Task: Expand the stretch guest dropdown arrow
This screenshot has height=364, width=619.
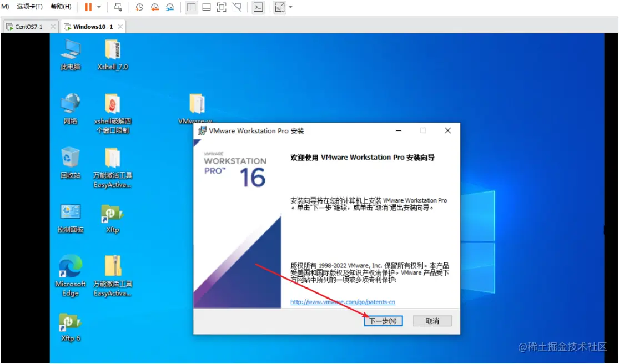Action: tap(290, 7)
